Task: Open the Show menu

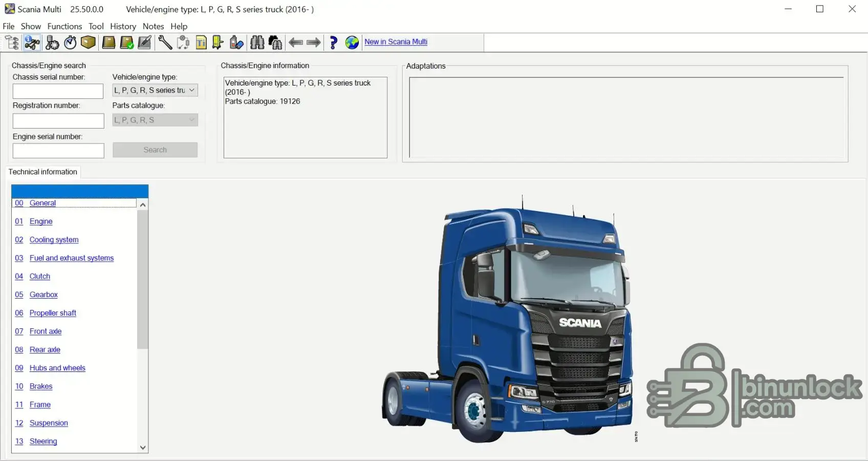Action: 31,26
